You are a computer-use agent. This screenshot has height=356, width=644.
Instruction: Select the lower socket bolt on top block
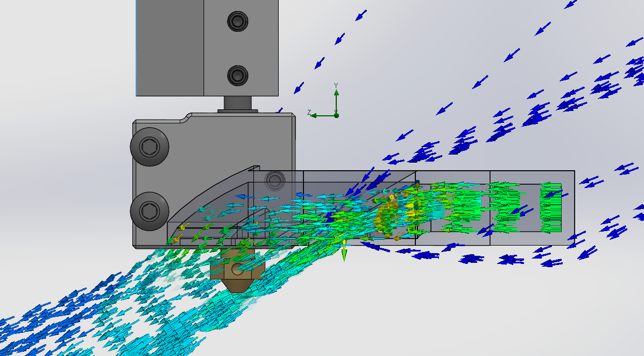[x=238, y=75]
